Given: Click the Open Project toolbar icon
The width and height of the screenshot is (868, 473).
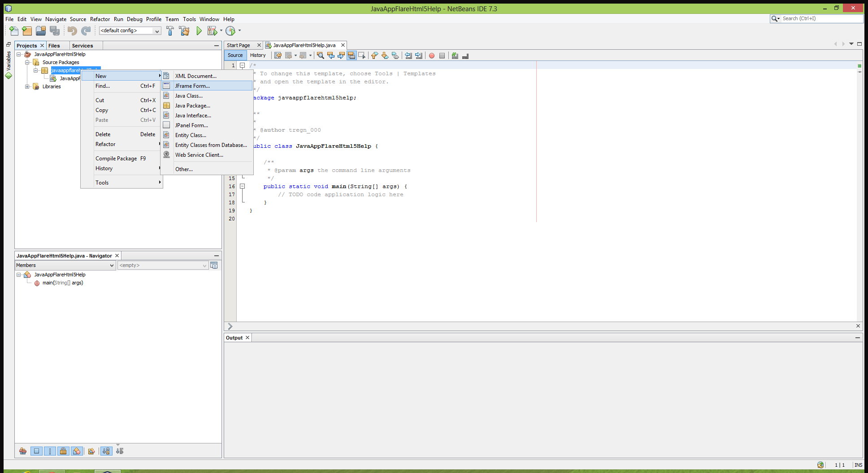Looking at the screenshot, I should tap(41, 31).
